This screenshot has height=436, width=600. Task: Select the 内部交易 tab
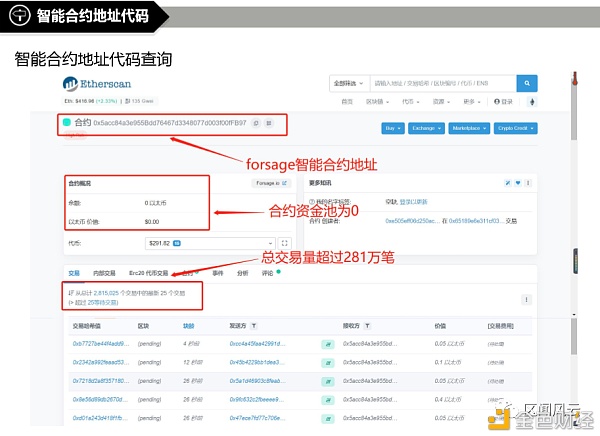point(104,273)
